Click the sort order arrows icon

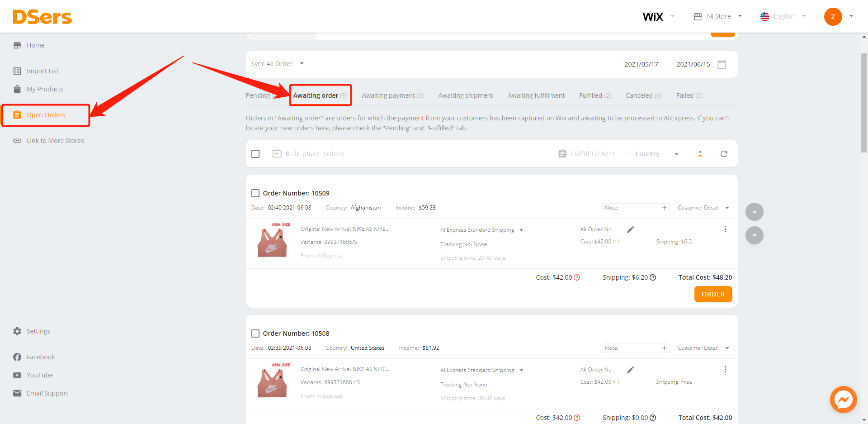[700, 154]
